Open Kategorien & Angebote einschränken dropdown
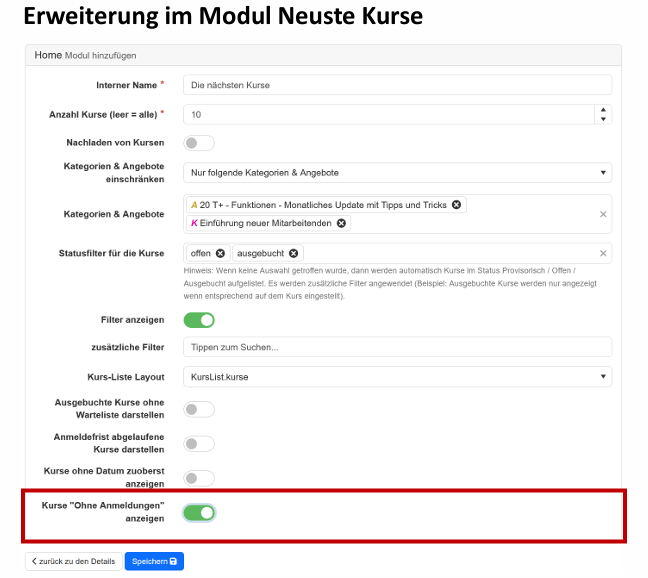The image size is (648, 578). 397,173
